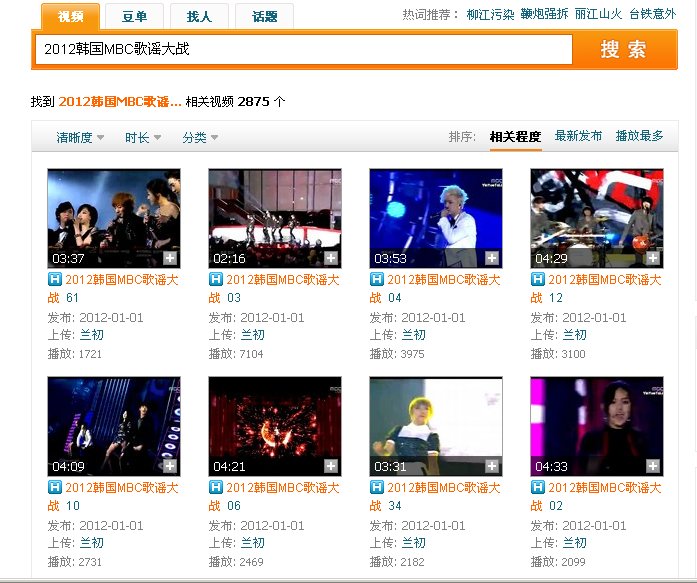The image size is (697, 583).
Task: Click play count 播放: 3975
Action: (397, 354)
